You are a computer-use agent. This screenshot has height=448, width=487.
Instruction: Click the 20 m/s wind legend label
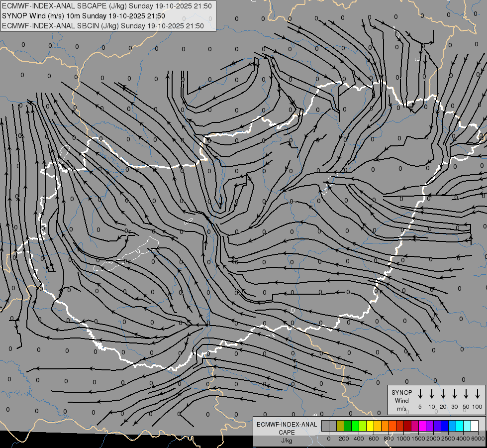click(443, 407)
